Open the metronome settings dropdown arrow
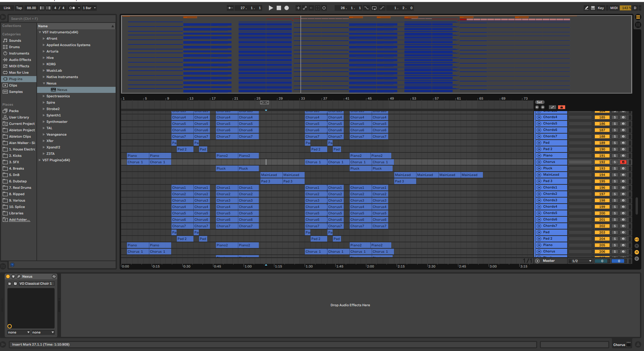Image resolution: width=644 pixels, height=351 pixels. 79,8
